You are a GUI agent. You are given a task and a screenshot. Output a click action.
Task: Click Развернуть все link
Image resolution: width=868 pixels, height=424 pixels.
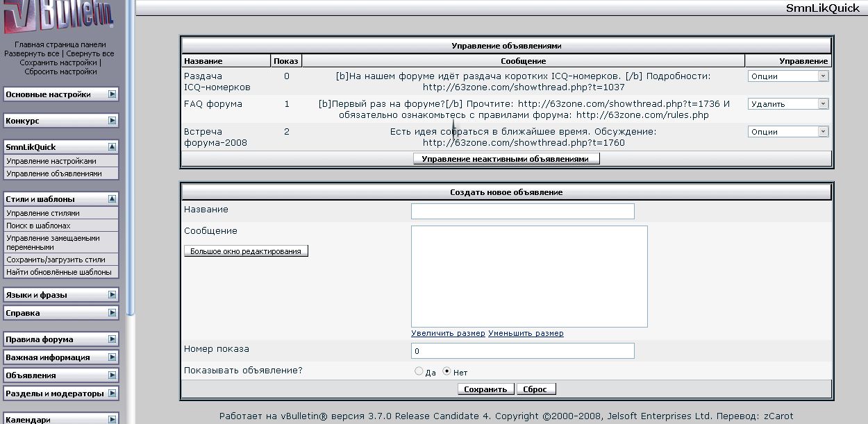coord(32,53)
